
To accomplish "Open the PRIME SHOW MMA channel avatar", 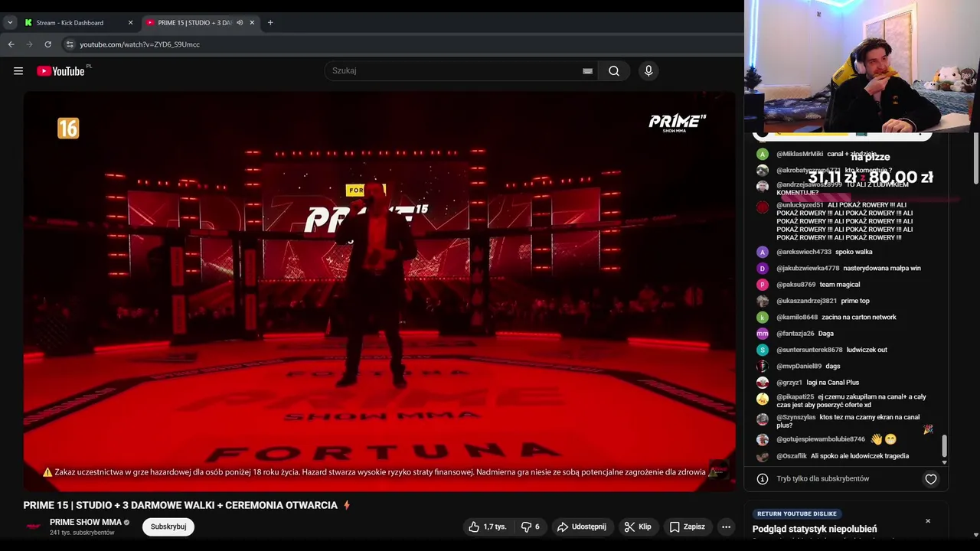I will (34, 527).
